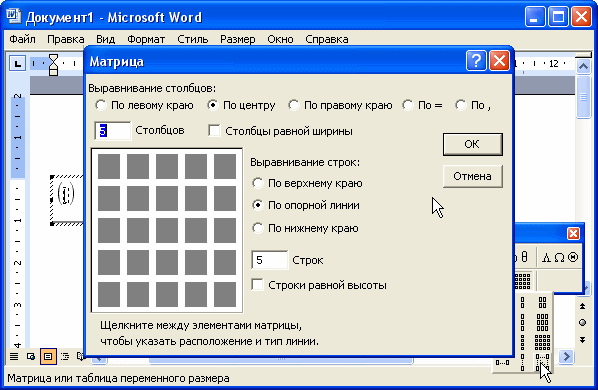Open the Вид menu

click(x=105, y=39)
